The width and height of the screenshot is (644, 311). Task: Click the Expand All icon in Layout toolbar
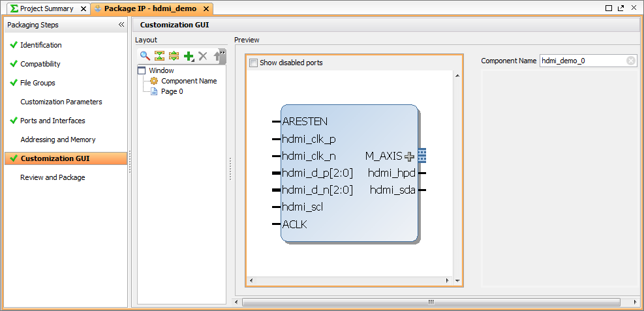(174, 56)
